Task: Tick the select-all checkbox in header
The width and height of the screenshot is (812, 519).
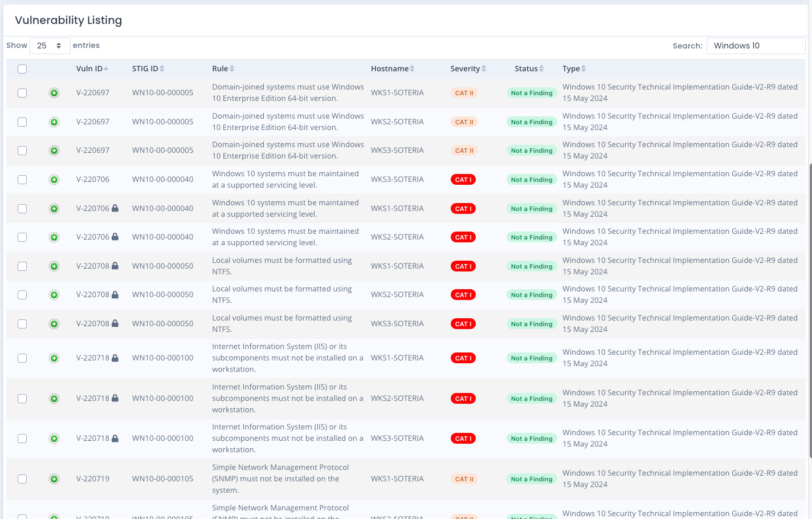Action: (x=22, y=69)
